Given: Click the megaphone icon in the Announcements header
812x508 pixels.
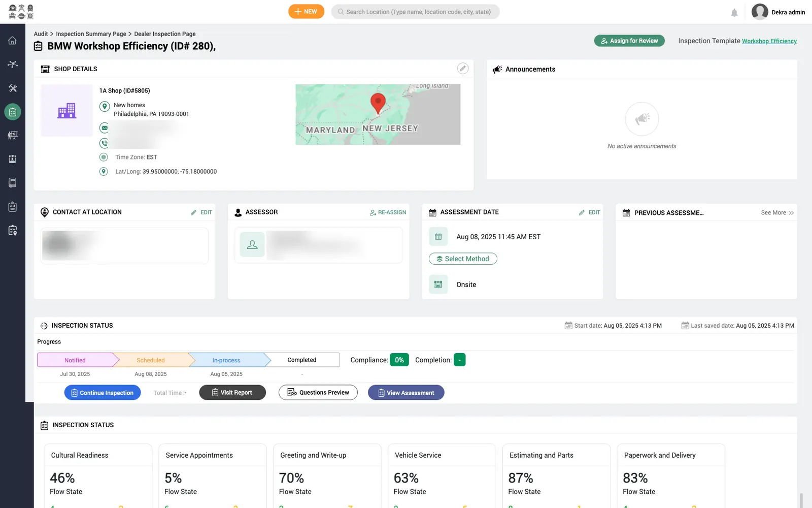Looking at the screenshot, I should click(497, 69).
